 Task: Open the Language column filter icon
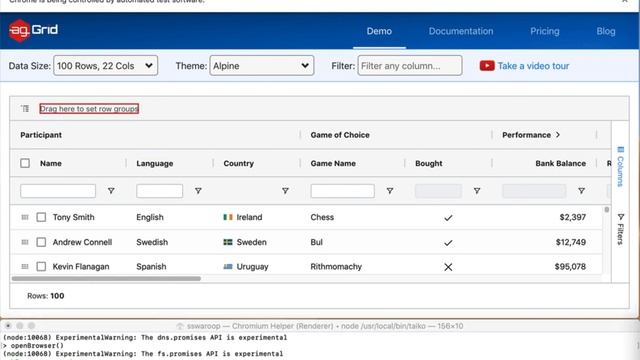click(198, 191)
